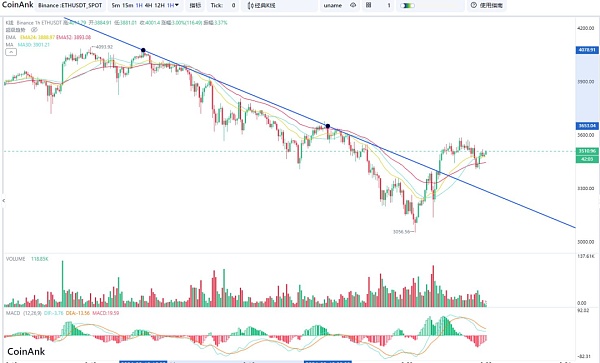The image size is (600, 363).
Task: Select the 5m timeframe
Action: (x=116, y=5)
